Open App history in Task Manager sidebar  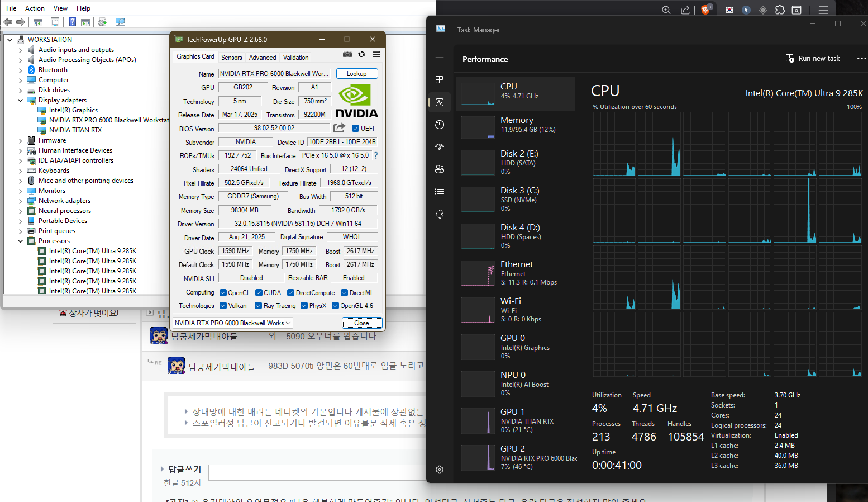440,125
